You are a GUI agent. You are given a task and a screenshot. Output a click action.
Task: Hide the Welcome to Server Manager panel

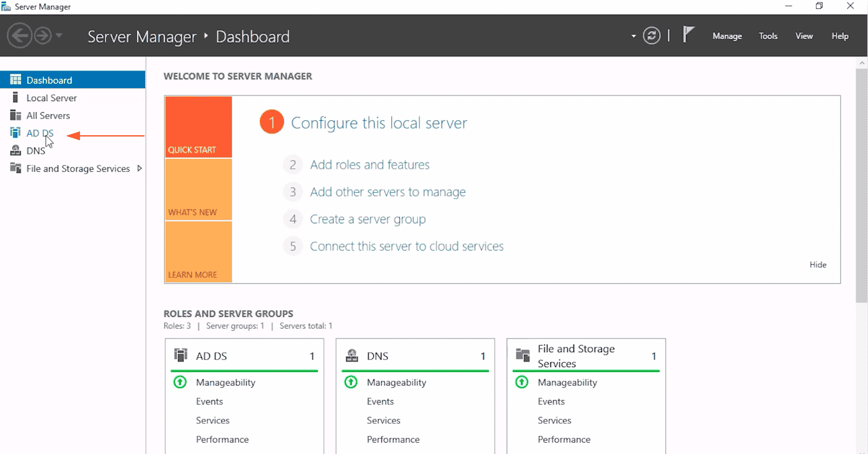[x=818, y=264]
